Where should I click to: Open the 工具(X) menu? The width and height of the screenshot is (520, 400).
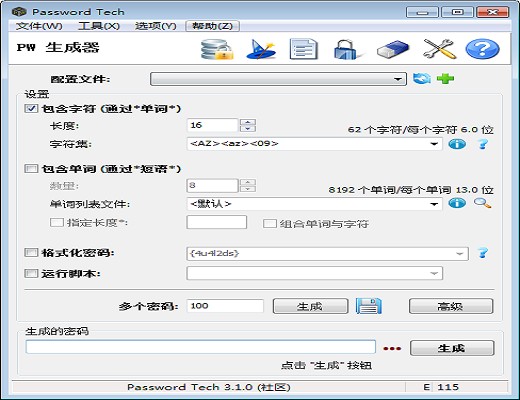(x=99, y=26)
